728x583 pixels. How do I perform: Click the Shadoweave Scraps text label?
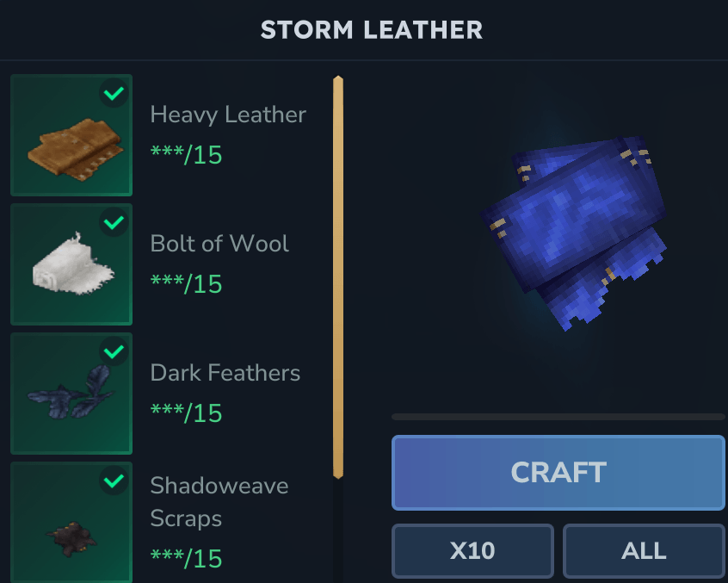click(219, 502)
